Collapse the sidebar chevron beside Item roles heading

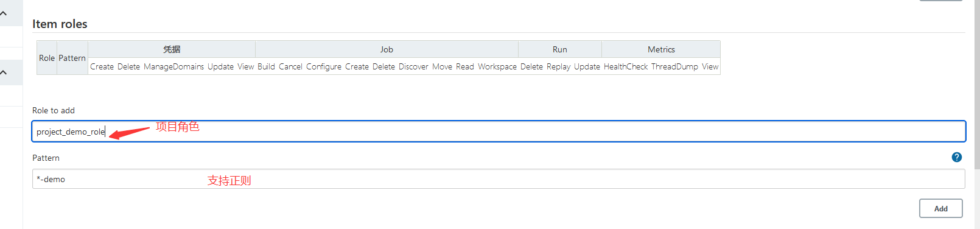[4, 13]
